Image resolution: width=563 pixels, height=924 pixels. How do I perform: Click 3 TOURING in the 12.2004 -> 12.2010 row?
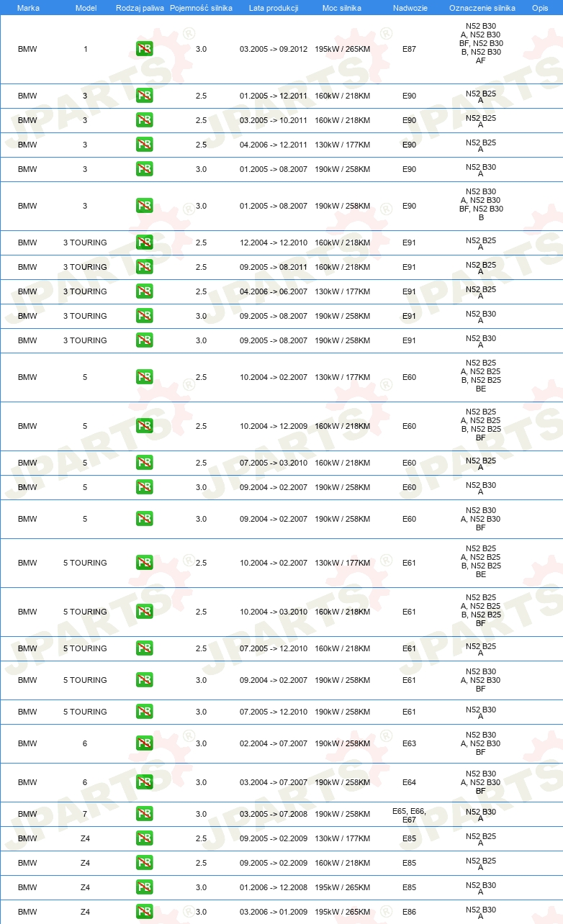click(x=85, y=243)
